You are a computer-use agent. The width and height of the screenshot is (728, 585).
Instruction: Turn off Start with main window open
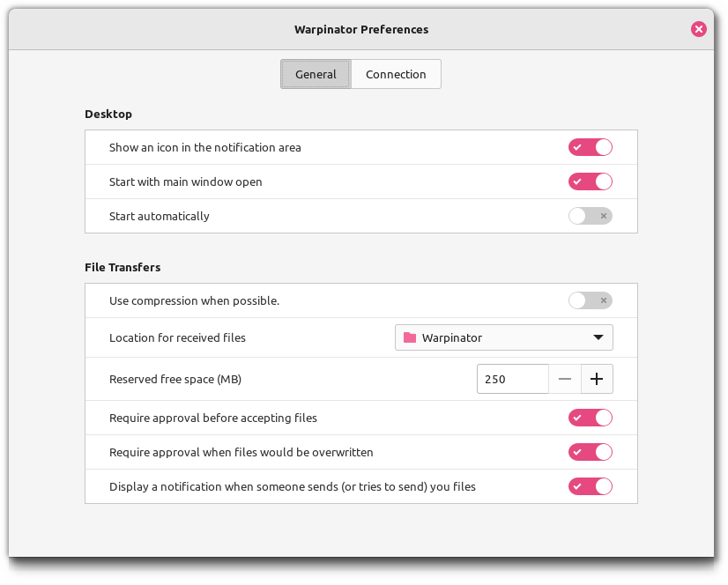coord(590,181)
